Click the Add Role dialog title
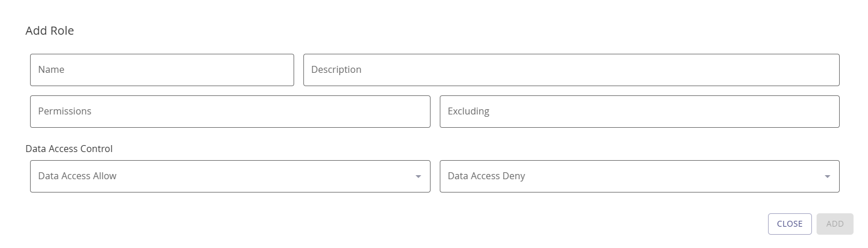This screenshot has height=248, width=868. click(50, 31)
